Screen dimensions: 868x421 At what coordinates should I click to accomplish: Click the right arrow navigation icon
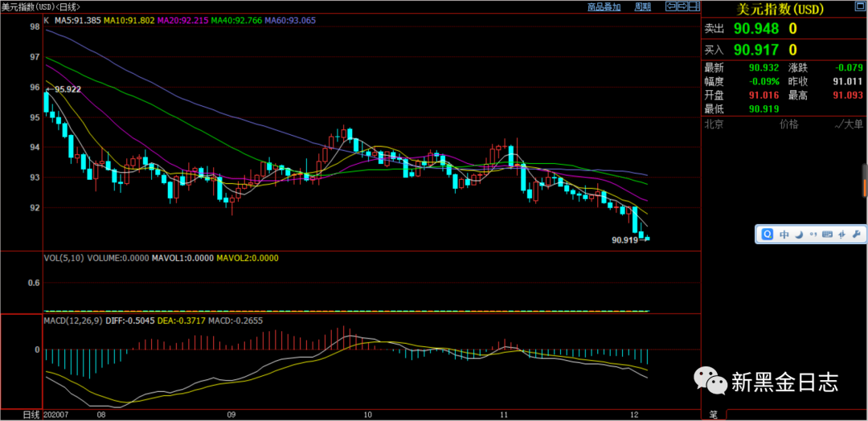pyautogui.click(x=682, y=6)
